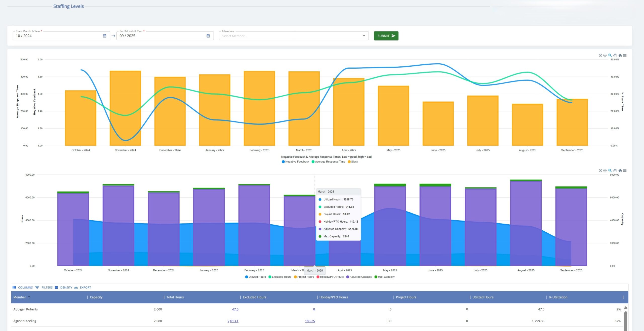Click Max Capacity green legend marker
644x331 pixels.
[x=376, y=277]
